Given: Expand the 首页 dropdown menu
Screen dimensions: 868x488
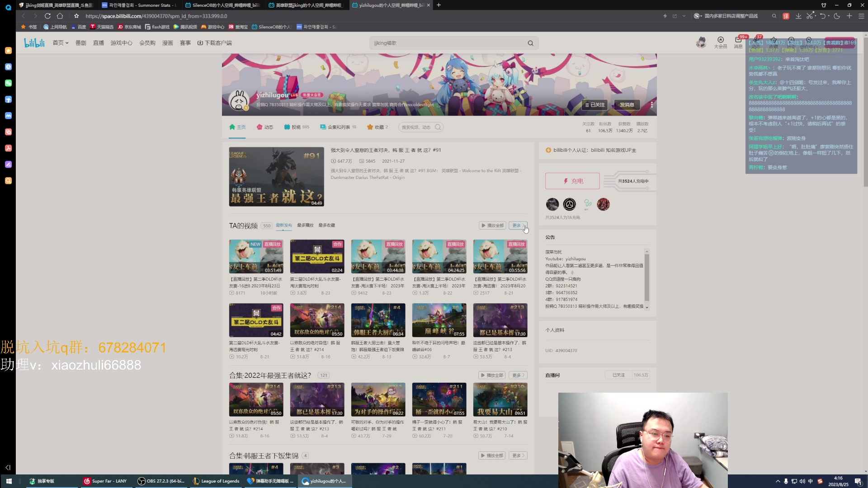Looking at the screenshot, I should (60, 43).
